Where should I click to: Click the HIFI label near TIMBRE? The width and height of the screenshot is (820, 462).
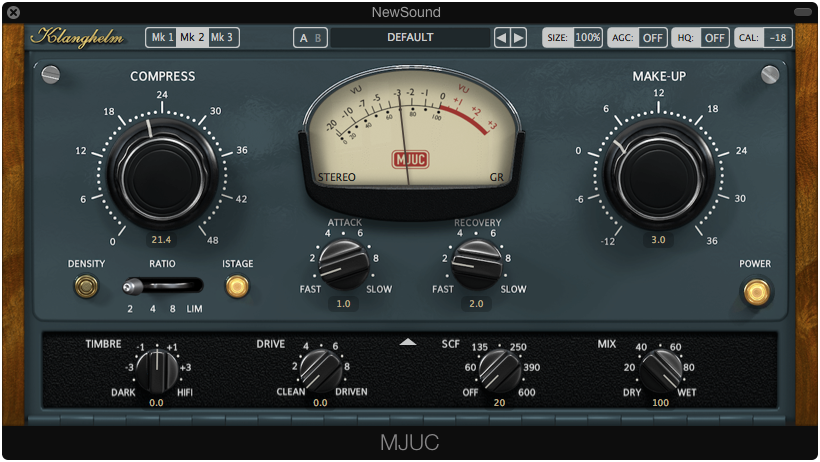point(185,392)
